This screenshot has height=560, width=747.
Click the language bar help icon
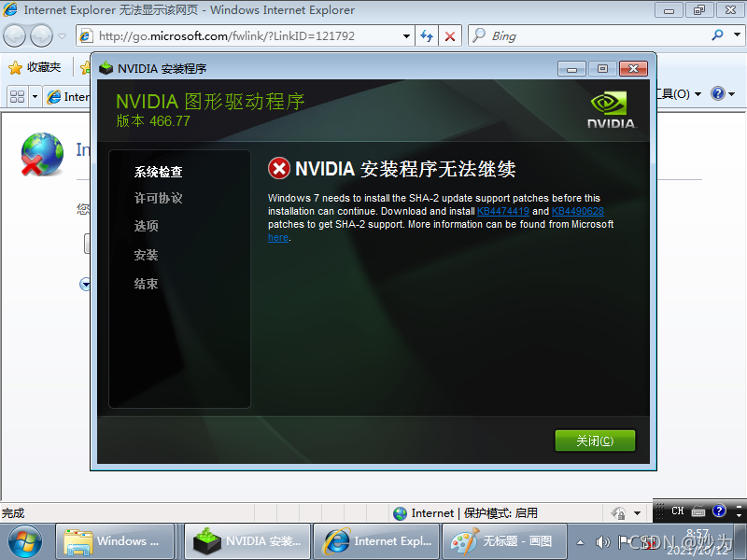click(719, 511)
